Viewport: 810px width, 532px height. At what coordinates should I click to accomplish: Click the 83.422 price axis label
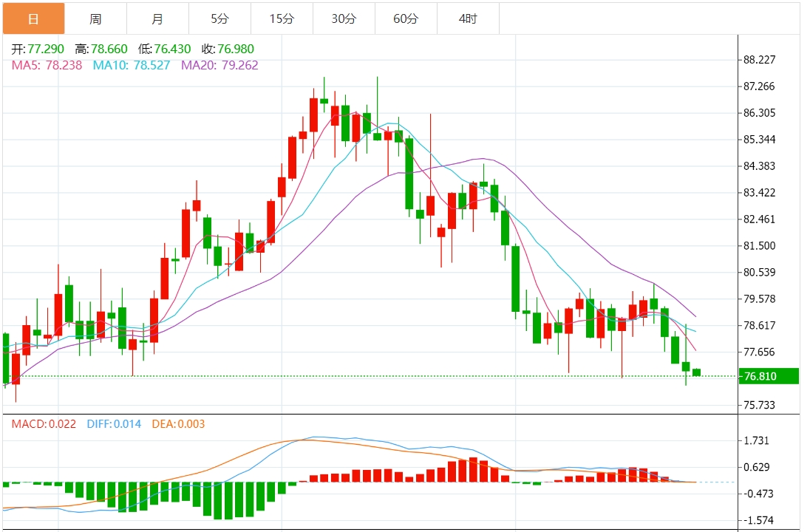tap(760, 193)
